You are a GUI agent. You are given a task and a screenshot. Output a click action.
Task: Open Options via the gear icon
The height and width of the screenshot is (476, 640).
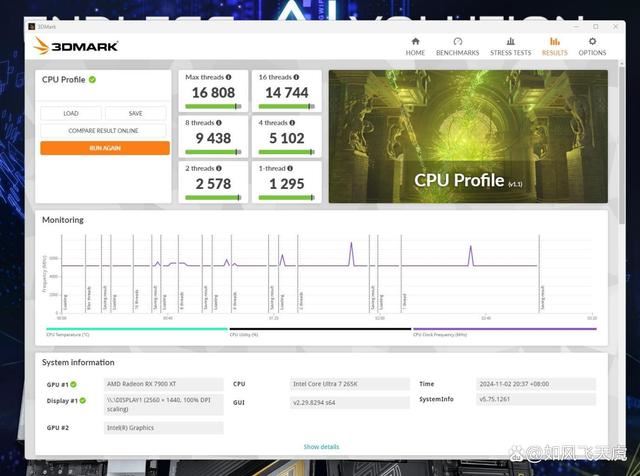click(x=591, y=42)
